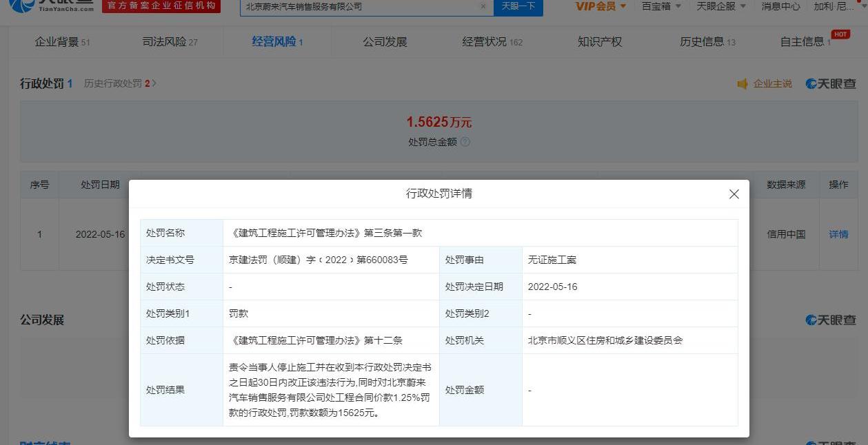Switch to 企业背景 tab

(62, 42)
